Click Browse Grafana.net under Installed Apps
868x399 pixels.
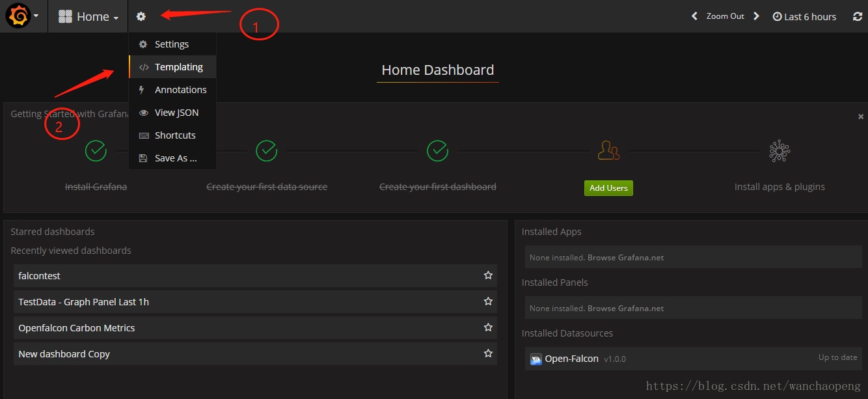[625, 258]
